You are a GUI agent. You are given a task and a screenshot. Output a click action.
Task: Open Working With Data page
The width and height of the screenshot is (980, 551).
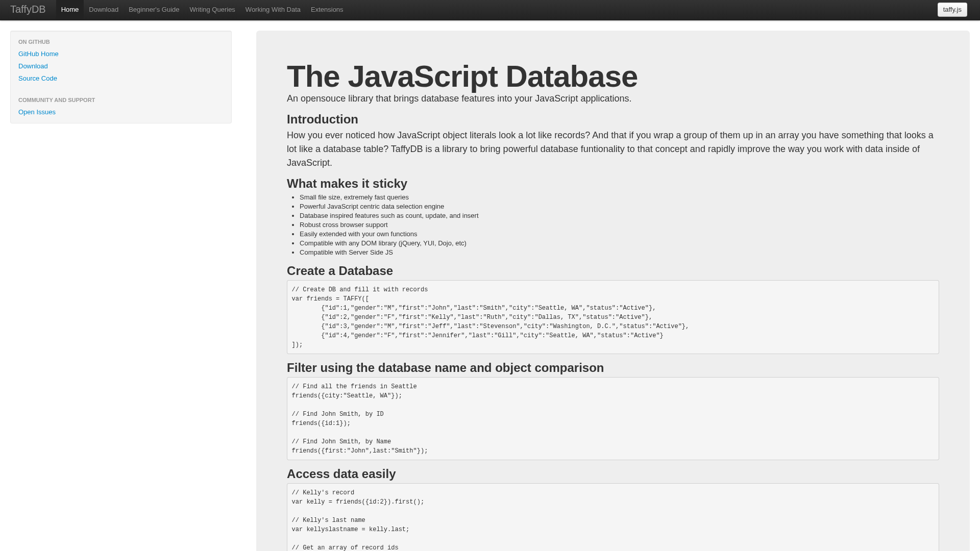tap(273, 10)
